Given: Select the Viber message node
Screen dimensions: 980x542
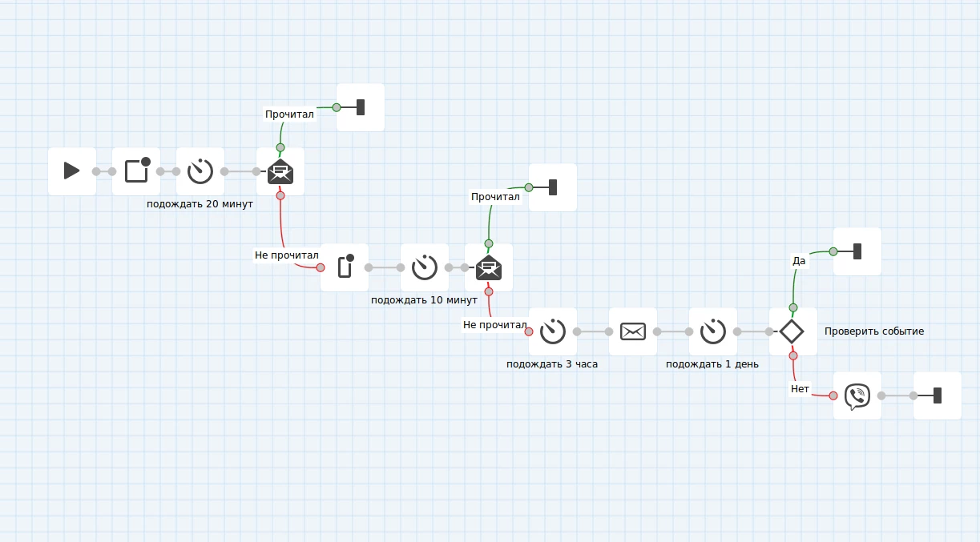Looking at the screenshot, I should pos(857,395).
